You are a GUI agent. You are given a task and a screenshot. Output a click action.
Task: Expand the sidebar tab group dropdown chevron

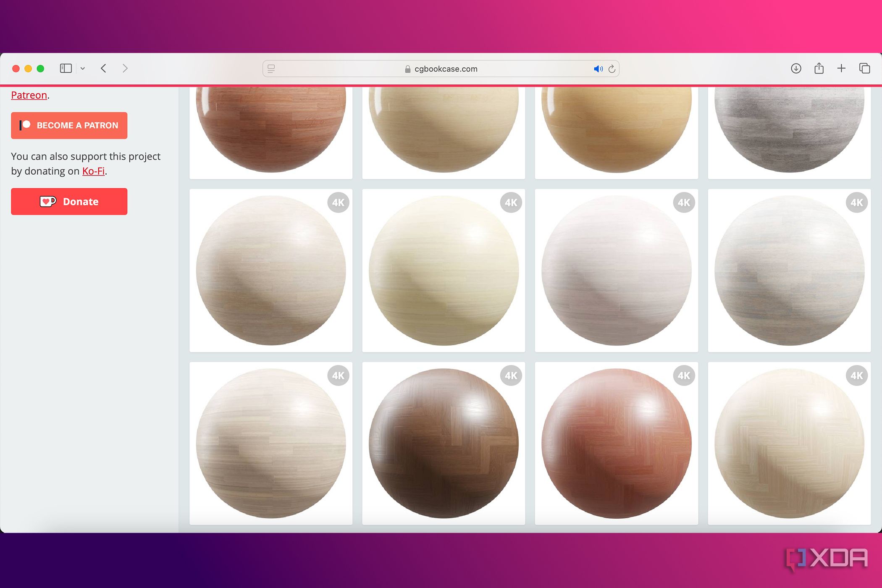tap(83, 68)
